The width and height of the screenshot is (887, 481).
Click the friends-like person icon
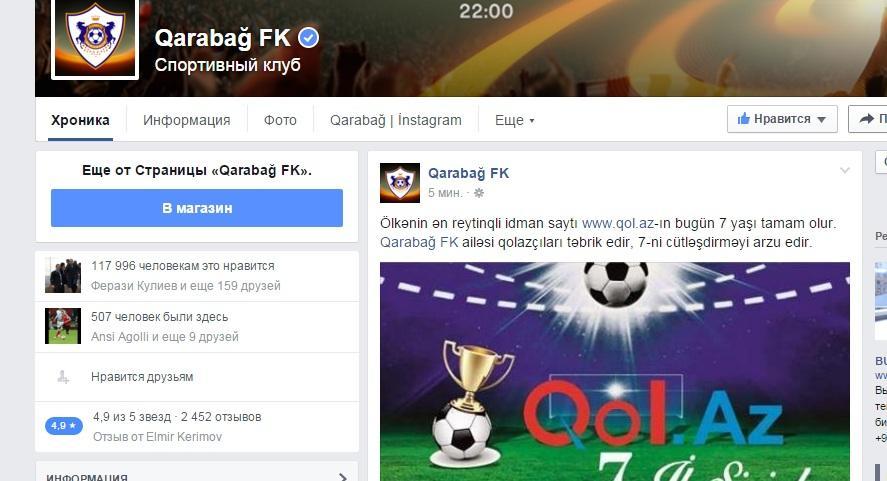click(x=63, y=377)
